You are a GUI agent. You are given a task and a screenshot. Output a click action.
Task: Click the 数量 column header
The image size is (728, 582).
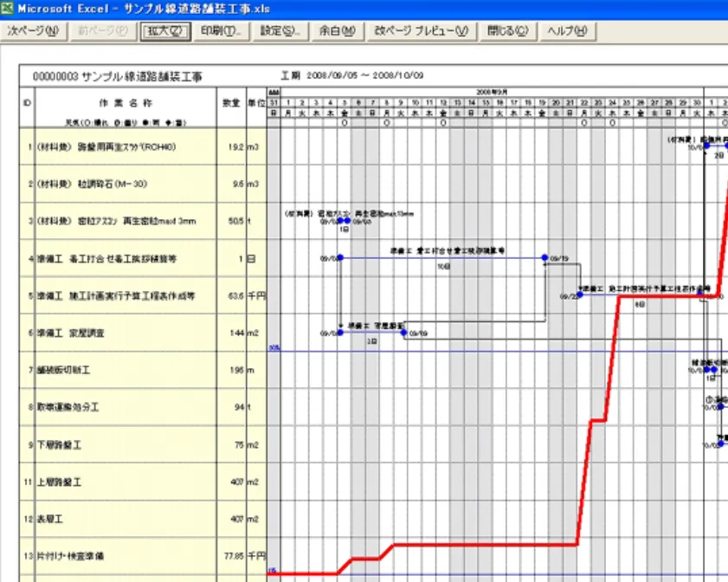[x=231, y=102]
